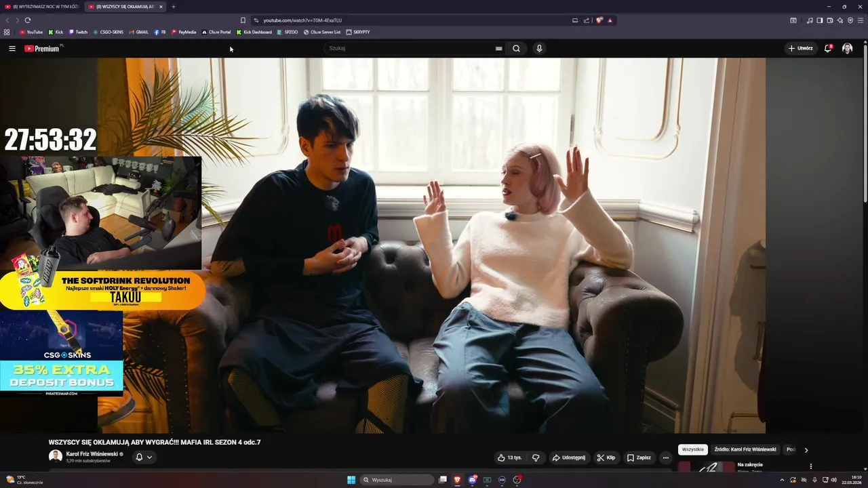Viewport: 868px width, 488px height.
Task: Open the FB bookmark
Action: [160, 32]
